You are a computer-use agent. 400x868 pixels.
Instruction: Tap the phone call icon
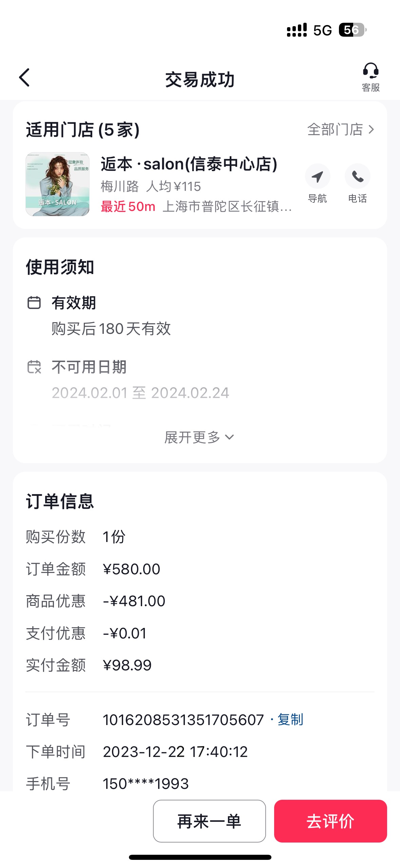pos(357,176)
